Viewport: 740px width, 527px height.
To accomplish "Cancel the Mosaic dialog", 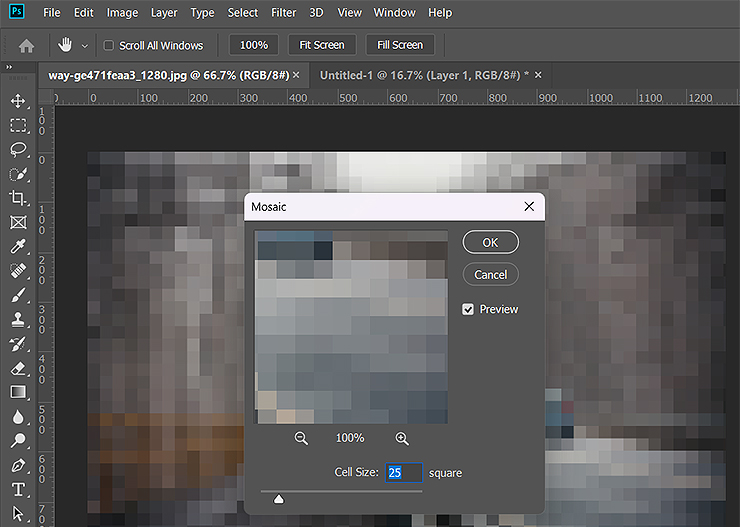I will tap(490, 275).
